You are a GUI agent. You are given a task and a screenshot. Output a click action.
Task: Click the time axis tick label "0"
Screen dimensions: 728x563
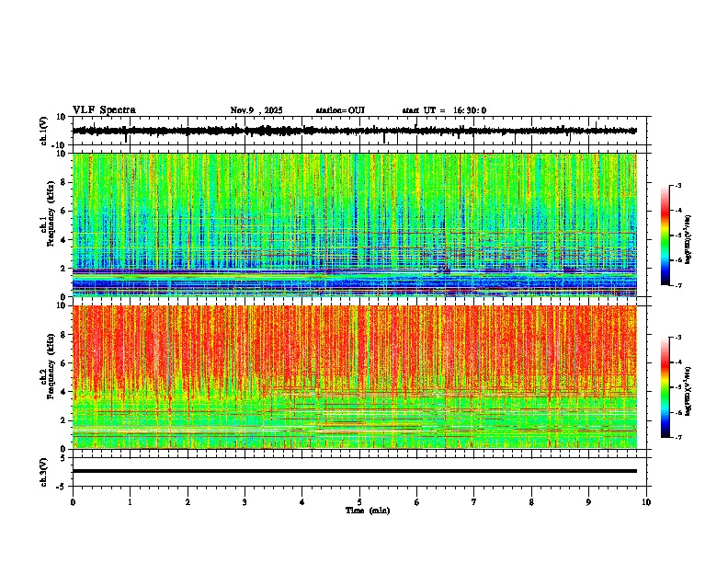(x=73, y=502)
